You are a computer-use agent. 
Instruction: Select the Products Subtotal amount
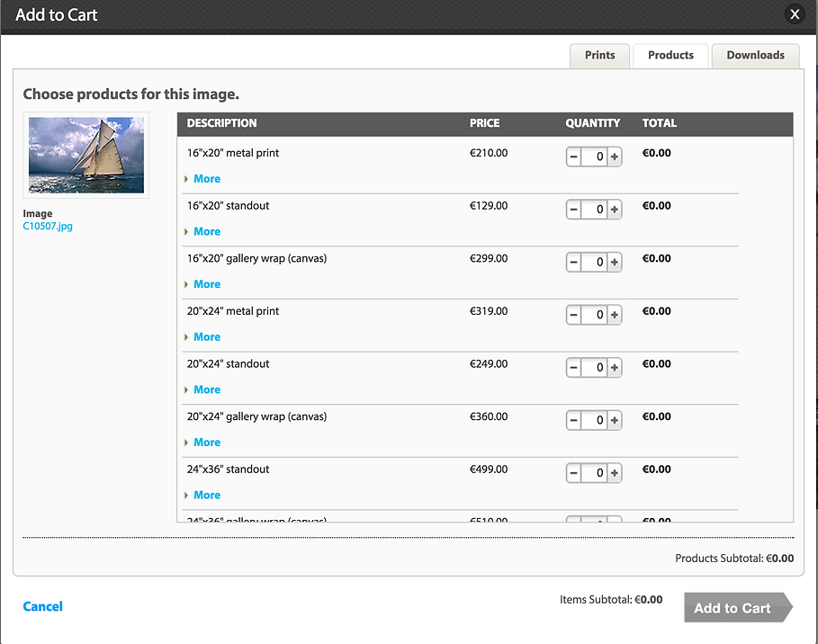pos(780,559)
